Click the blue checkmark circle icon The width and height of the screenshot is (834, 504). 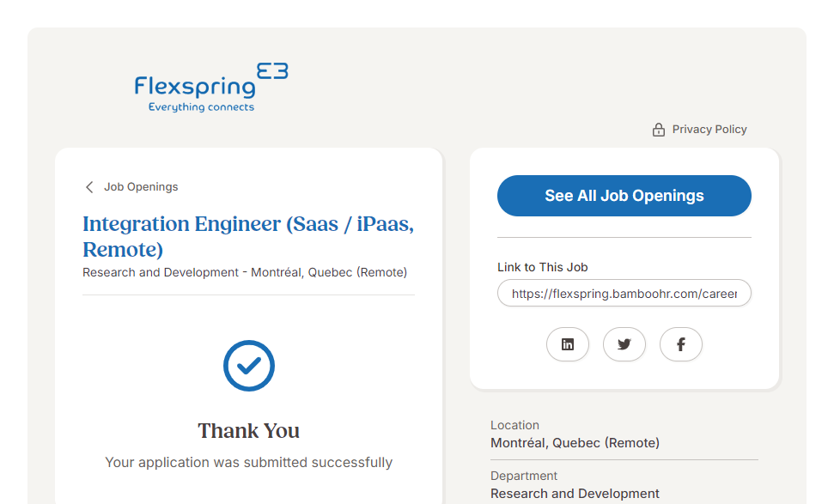coord(249,367)
